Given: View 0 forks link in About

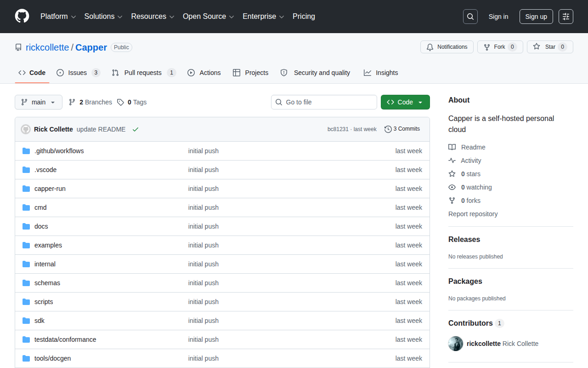Looking at the screenshot, I should point(464,201).
